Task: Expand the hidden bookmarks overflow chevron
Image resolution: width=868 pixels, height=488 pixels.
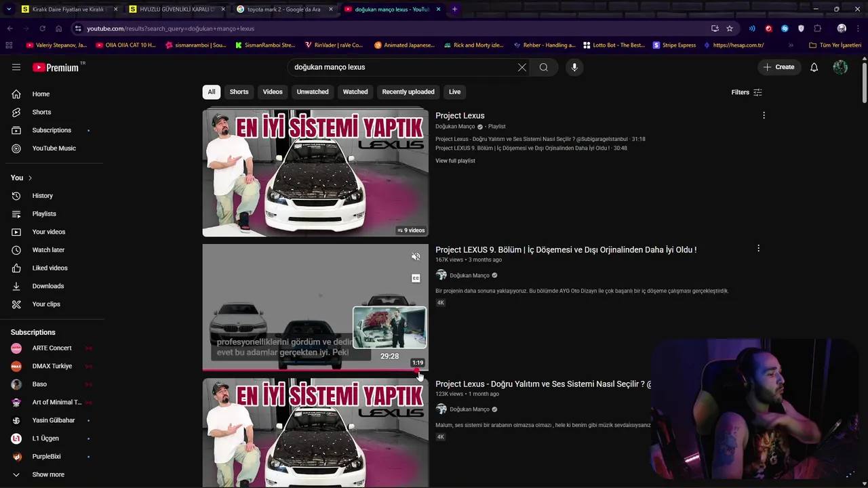Action: (791, 45)
